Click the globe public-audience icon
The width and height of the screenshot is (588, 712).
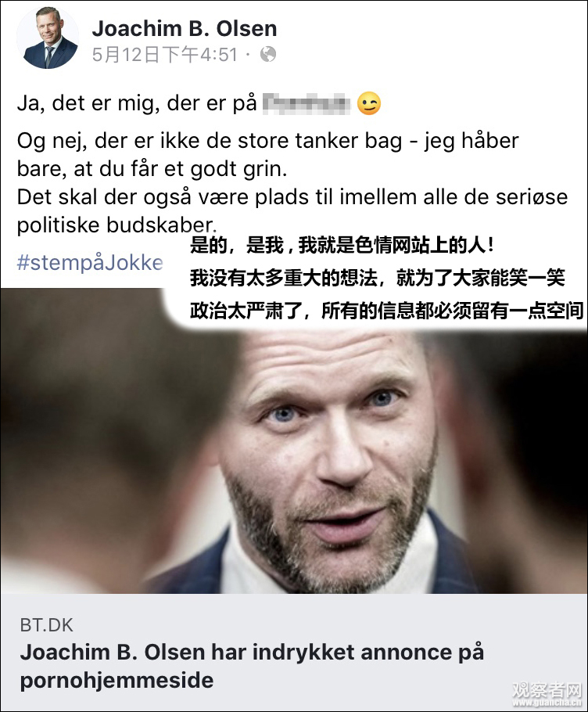268,55
